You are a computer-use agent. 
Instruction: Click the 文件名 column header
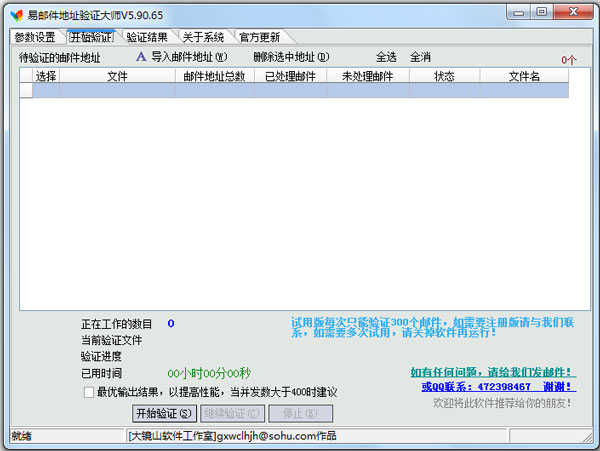coord(524,76)
